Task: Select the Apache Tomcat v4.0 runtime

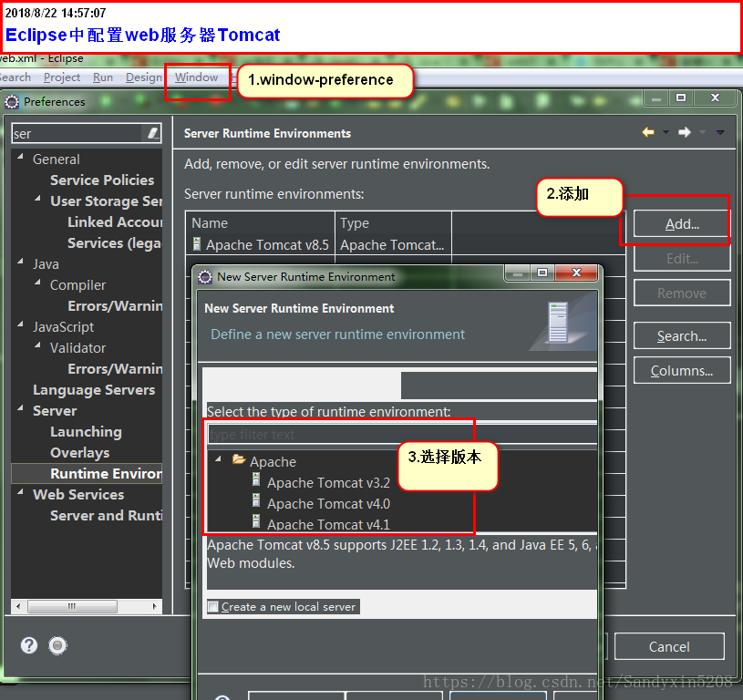Action: tap(328, 503)
